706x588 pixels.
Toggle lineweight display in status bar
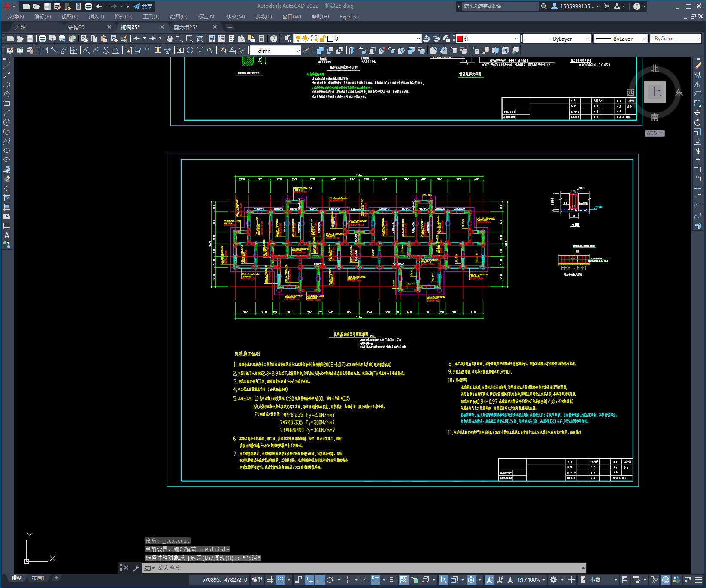pyautogui.click(x=393, y=580)
